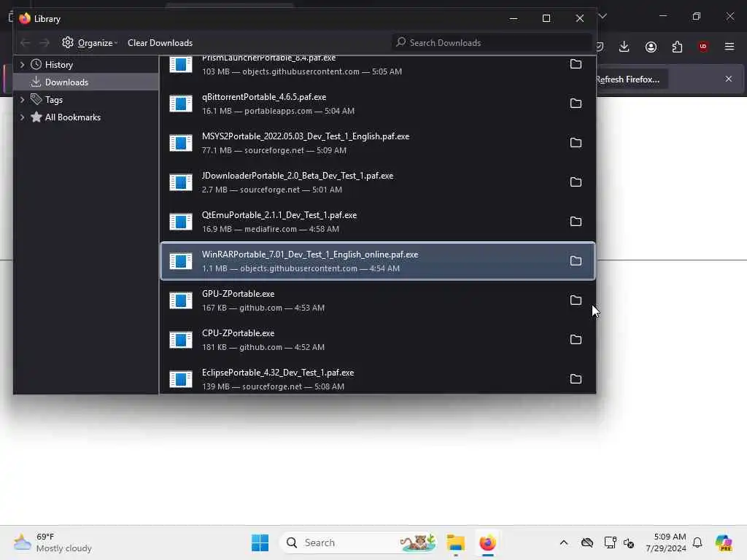
Task: Show QtEmuPortable file in folder
Action: click(x=576, y=222)
